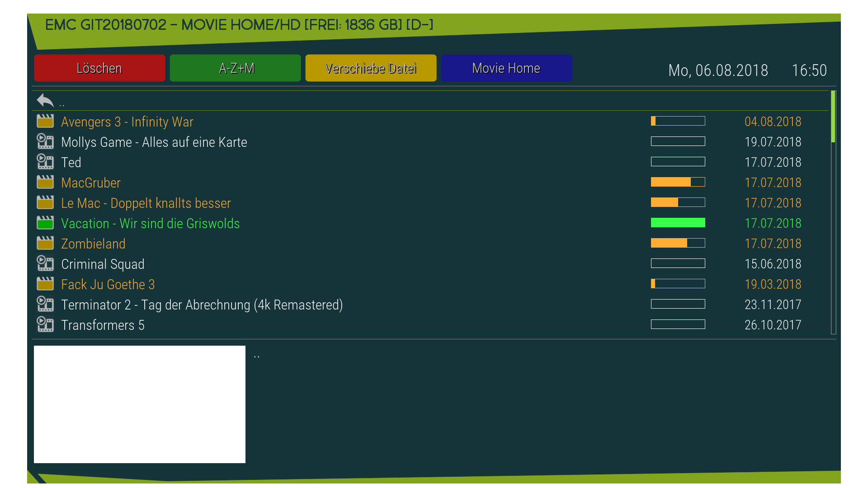Click the film icon beside Transformers 5

[x=45, y=324]
